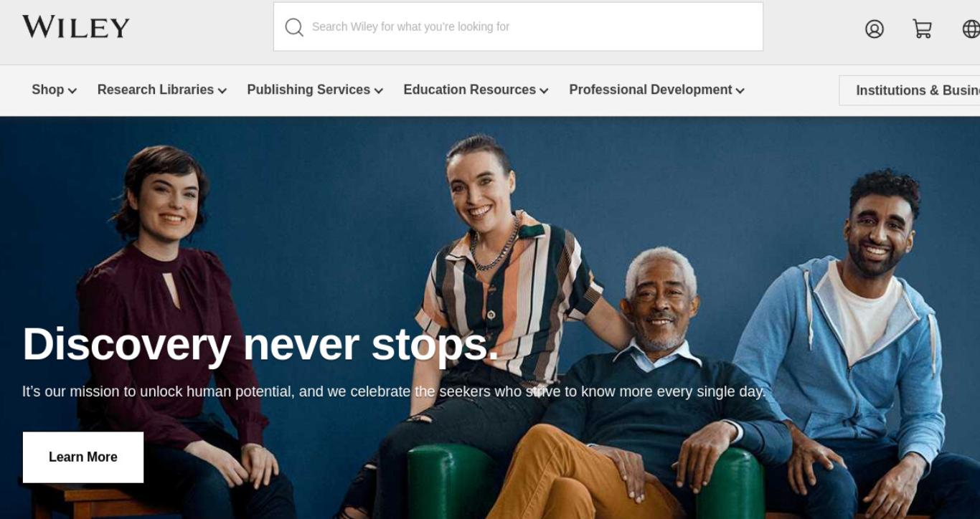Expand the Research Libraries dropdown
Viewport: 980px width, 519px height.
pyautogui.click(x=162, y=90)
